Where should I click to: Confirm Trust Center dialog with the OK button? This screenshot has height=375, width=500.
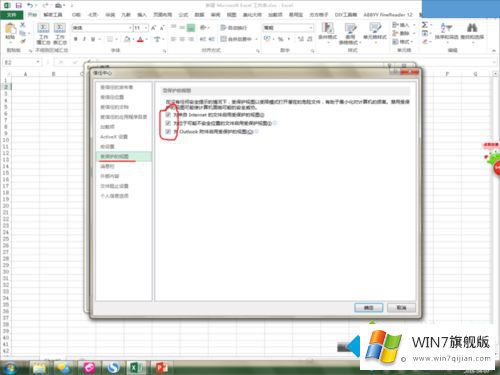click(x=369, y=308)
